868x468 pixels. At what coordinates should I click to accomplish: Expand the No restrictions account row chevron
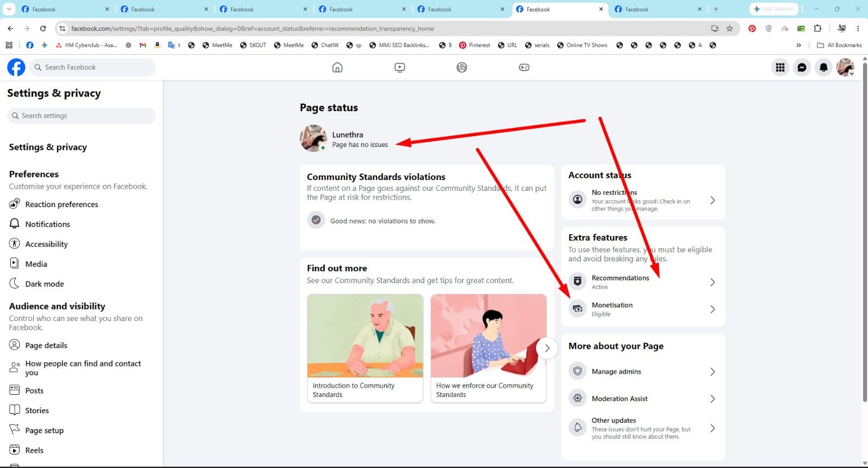712,200
